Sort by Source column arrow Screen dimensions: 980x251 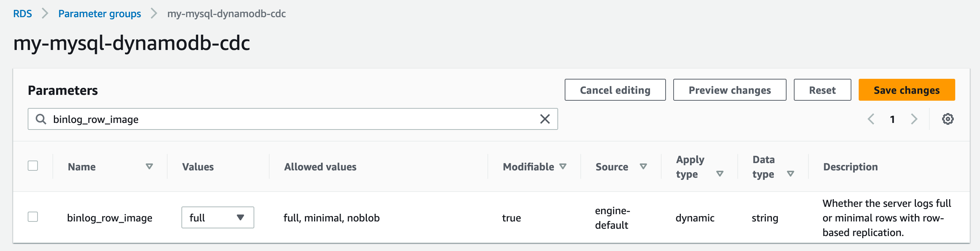[643, 166]
